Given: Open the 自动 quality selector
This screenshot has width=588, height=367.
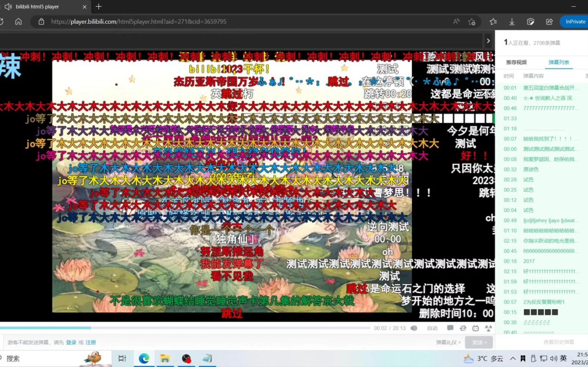Looking at the screenshot, I should pyautogui.click(x=432, y=328).
